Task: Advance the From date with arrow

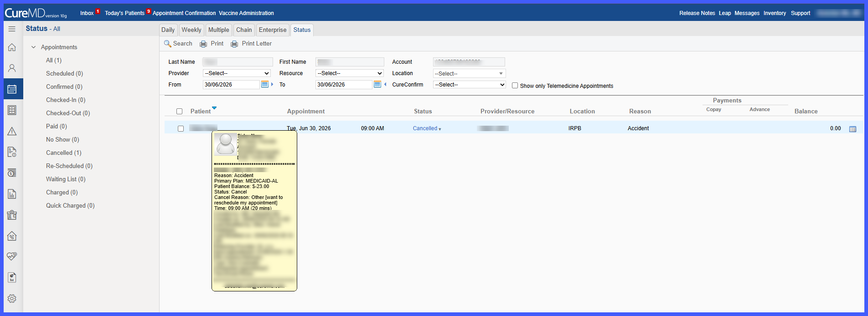Action: 272,84
